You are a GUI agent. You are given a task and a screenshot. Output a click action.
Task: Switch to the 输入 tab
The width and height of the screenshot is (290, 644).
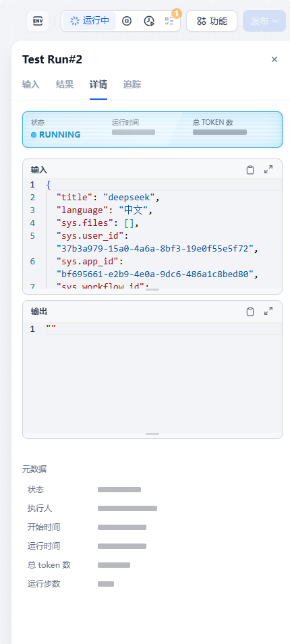click(x=31, y=84)
